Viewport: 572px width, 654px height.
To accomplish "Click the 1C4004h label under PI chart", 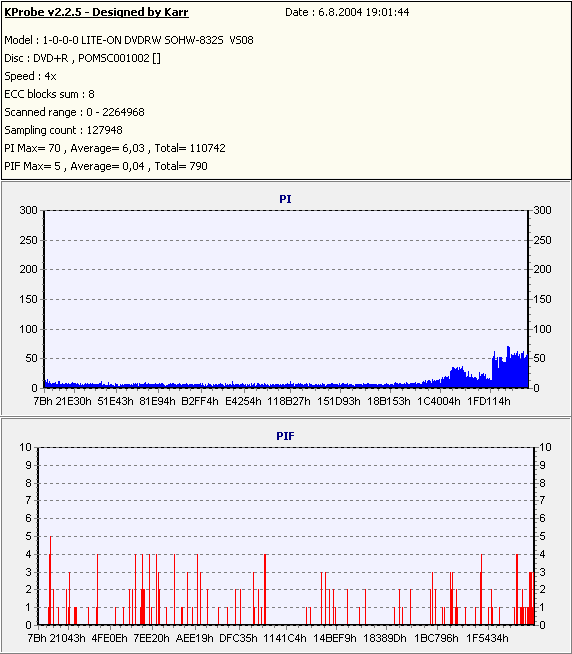I will point(439,401).
